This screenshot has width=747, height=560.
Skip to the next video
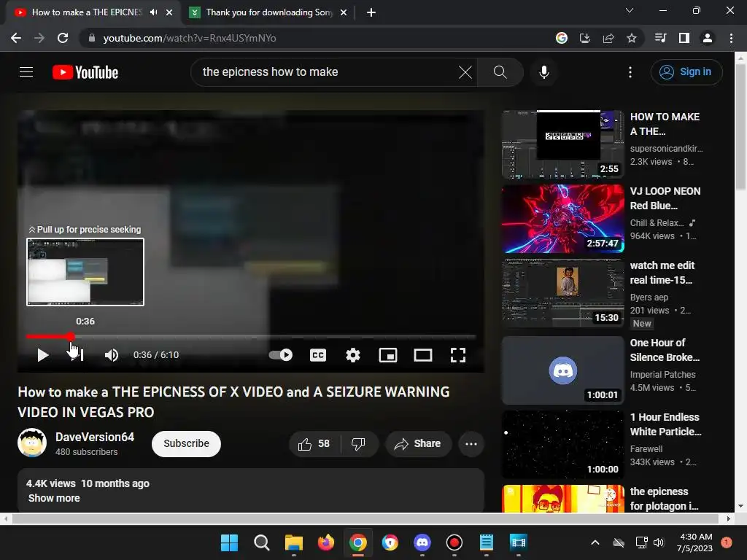(76, 355)
